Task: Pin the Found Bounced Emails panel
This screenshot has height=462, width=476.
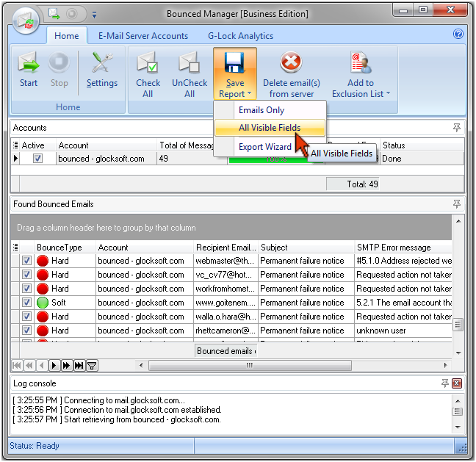Action: pyautogui.click(x=457, y=204)
